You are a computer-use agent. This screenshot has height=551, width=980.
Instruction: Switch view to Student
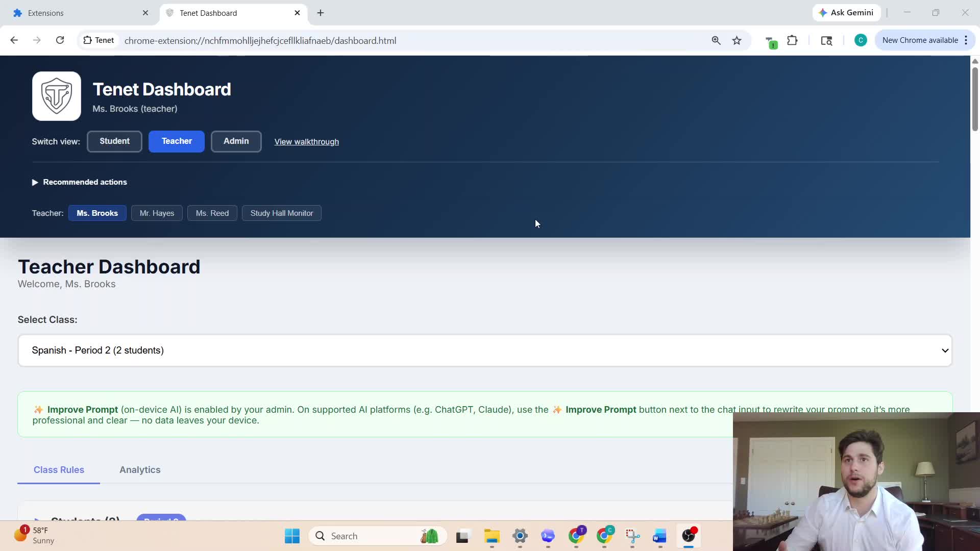pos(114,141)
